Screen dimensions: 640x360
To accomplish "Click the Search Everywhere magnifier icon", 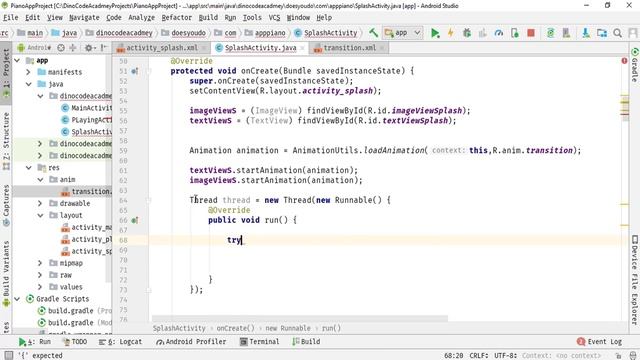I will coord(618,33).
